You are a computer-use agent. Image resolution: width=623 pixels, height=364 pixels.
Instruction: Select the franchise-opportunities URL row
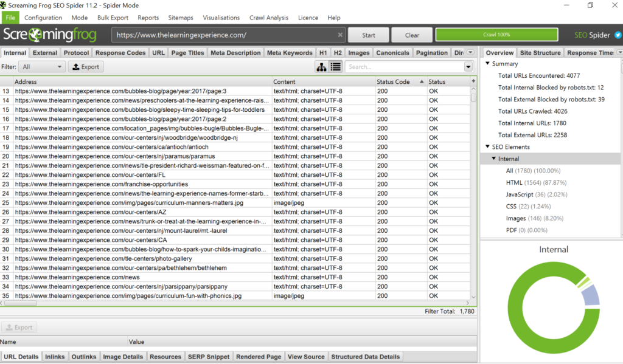pyautogui.click(x=236, y=184)
